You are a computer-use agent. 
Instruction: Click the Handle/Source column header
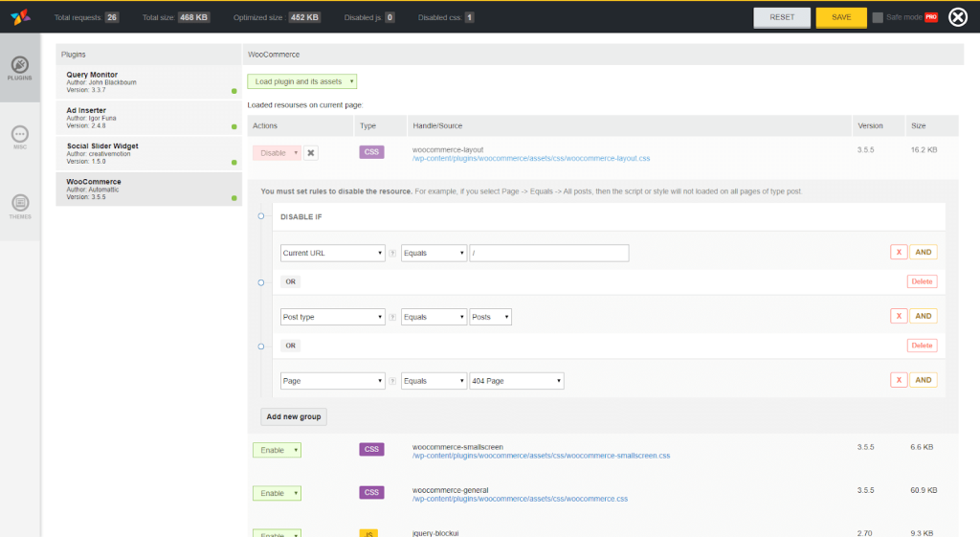coord(630,125)
